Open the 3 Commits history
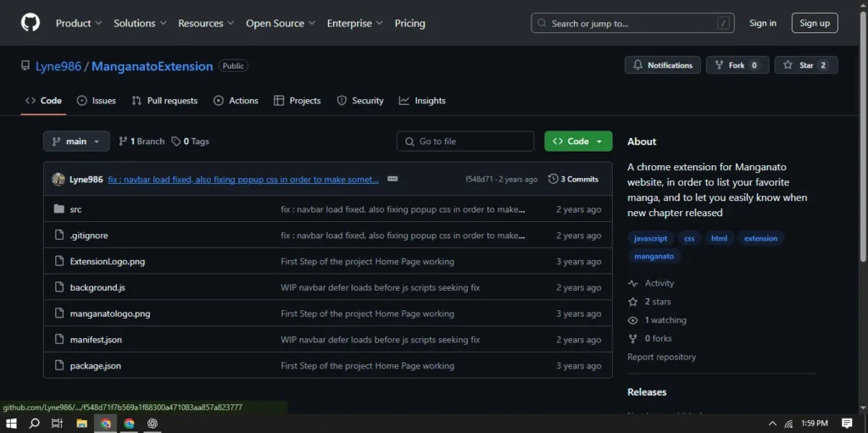 [574, 180]
